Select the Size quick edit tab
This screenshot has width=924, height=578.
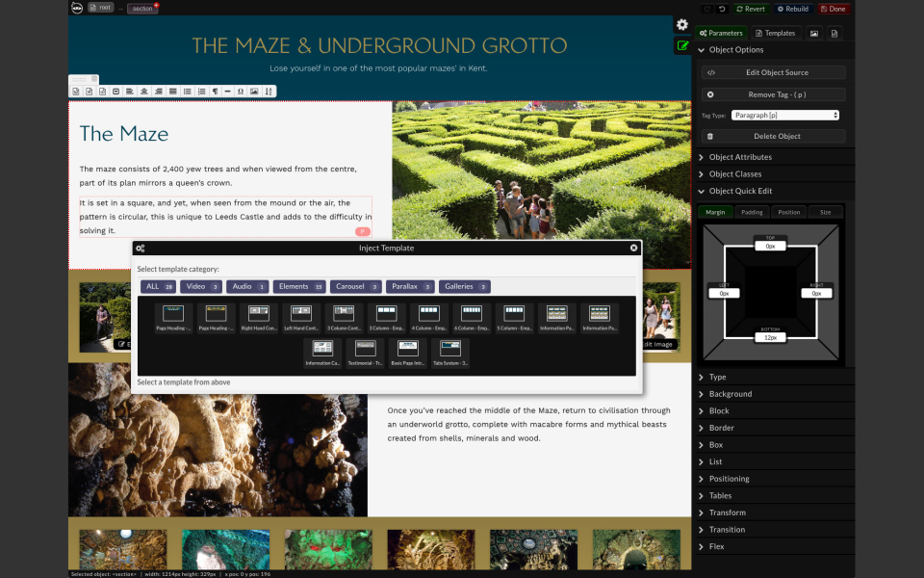pos(825,212)
